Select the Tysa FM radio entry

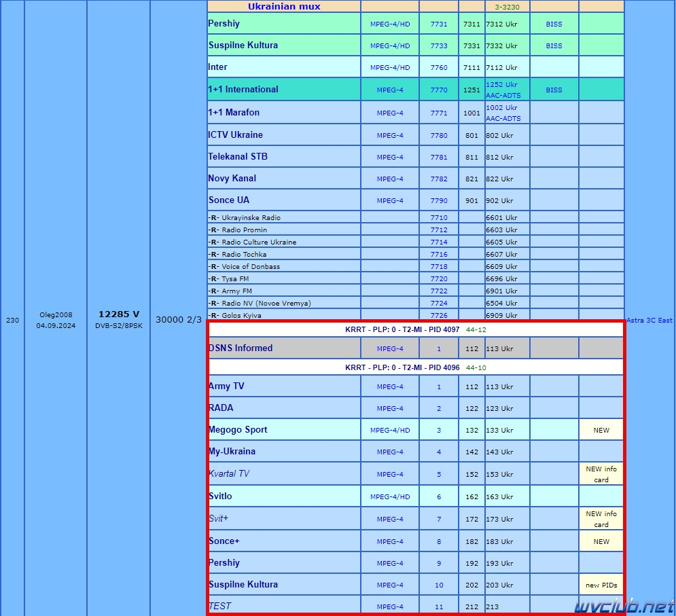point(228,279)
